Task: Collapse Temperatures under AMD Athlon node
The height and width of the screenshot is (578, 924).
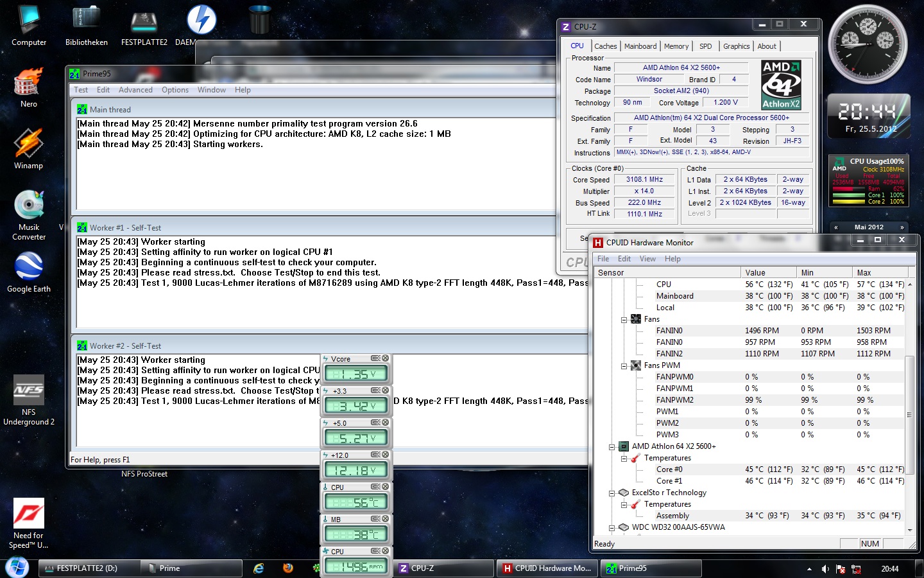Action: click(624, 458)
